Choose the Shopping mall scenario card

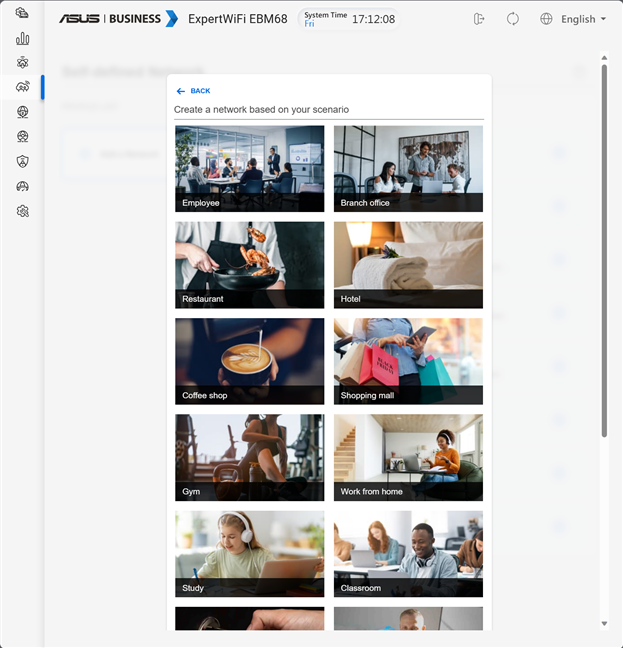pyautogui.click(x=408, y=361)
